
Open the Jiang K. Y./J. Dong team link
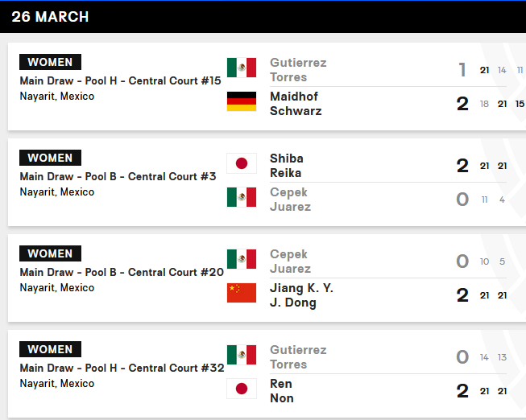pos(300,295)
